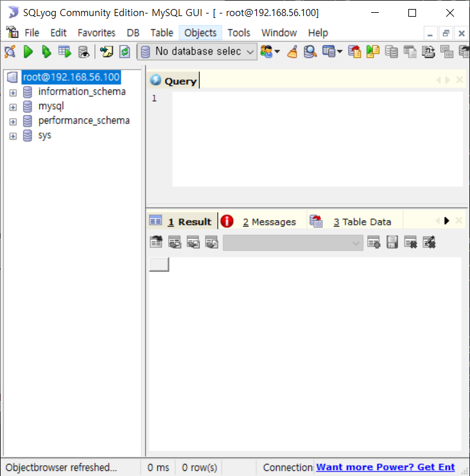
Task: Open the Window menu
Action: pyautogui.click(x=279, y=33)
